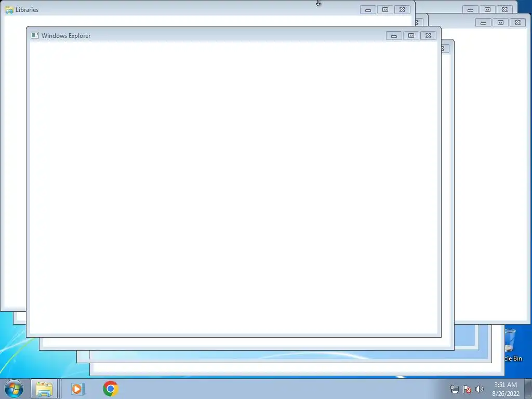The width and height of the screenshot is (532, 399).
Task: Open the pinned Windows Explorer taskbar icon
Action: [x=44, y=389]
